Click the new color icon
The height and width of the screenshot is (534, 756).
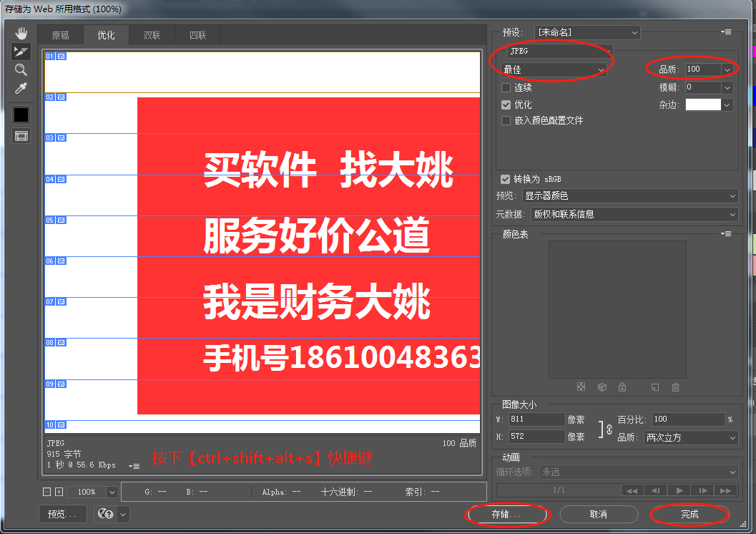(x=654, y=387)
